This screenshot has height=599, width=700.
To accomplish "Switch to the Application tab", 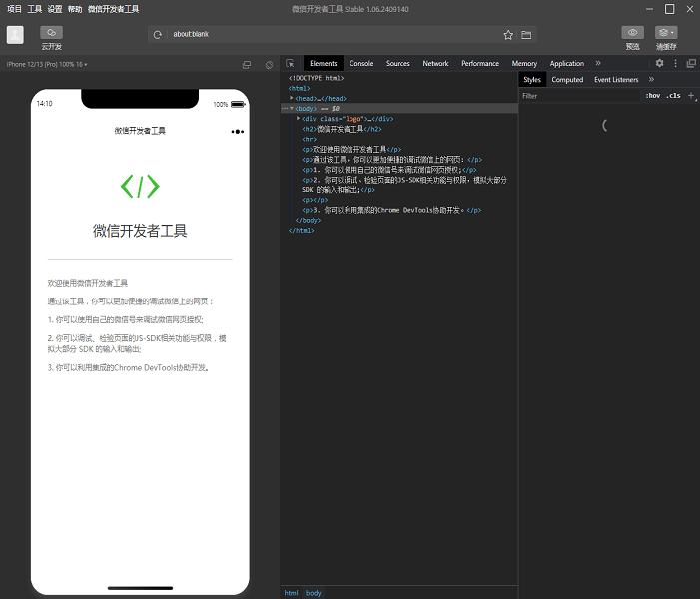I will pyautogui.click(x=566, y=63).
